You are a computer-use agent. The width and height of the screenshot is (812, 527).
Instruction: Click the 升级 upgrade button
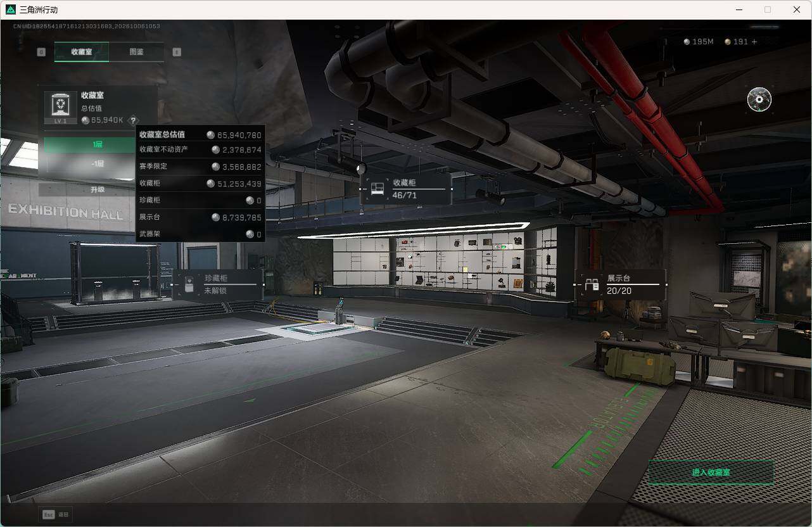(x=98, y=189)
